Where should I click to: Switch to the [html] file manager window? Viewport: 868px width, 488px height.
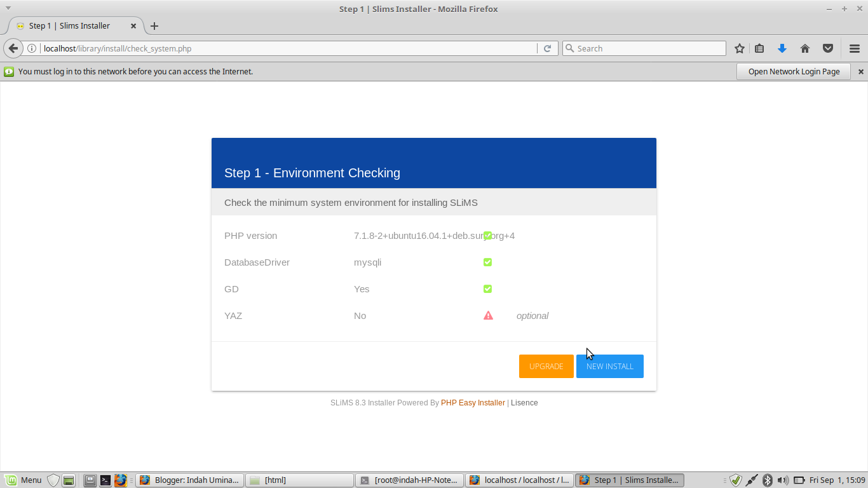pos(299,480)
